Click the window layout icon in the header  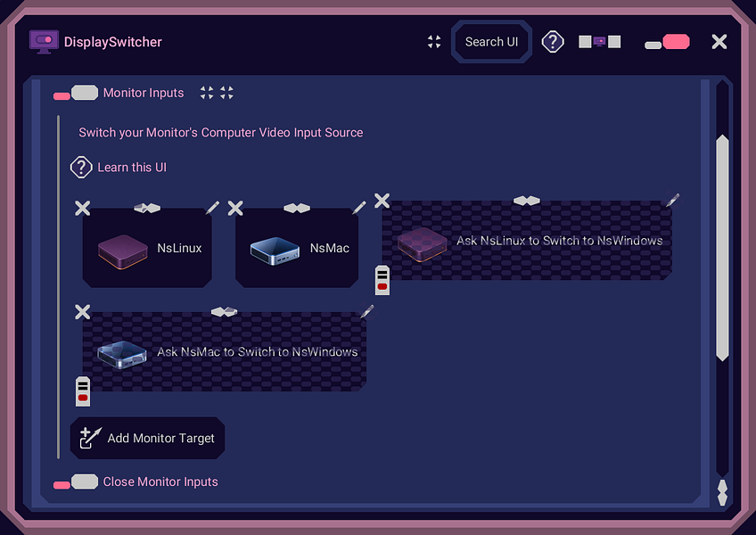[599, 42]
